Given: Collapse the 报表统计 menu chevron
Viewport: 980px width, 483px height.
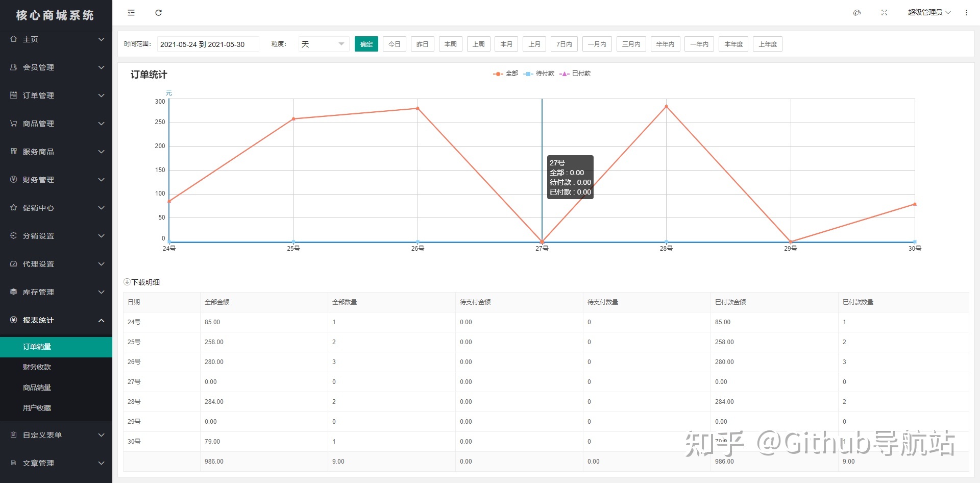Looking at the screenshot, I should pos(101,320).
